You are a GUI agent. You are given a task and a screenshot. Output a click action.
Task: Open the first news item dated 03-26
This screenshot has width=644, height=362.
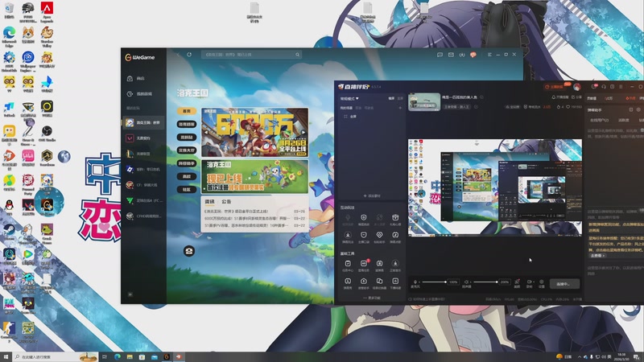tap(254, 212)
